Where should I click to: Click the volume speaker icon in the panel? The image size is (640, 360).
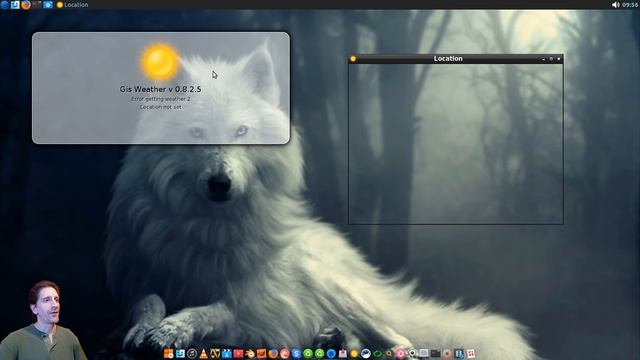616,4
